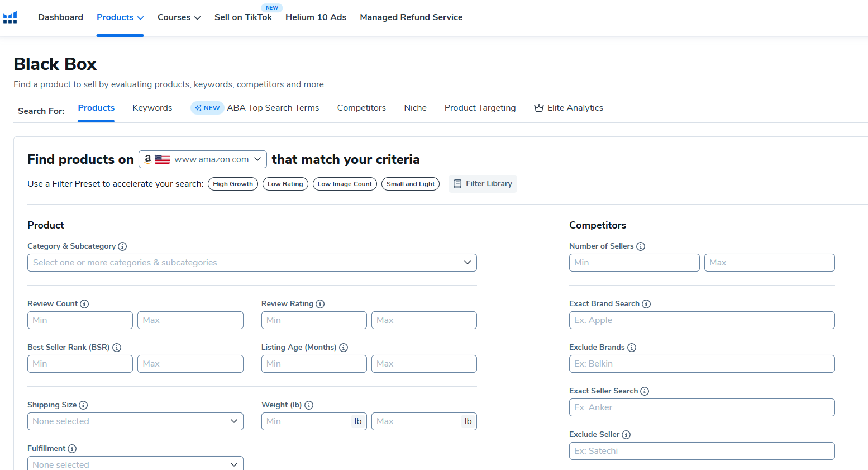
Task: Expand the Category & Subcategory selector
Action: point(251,263)
